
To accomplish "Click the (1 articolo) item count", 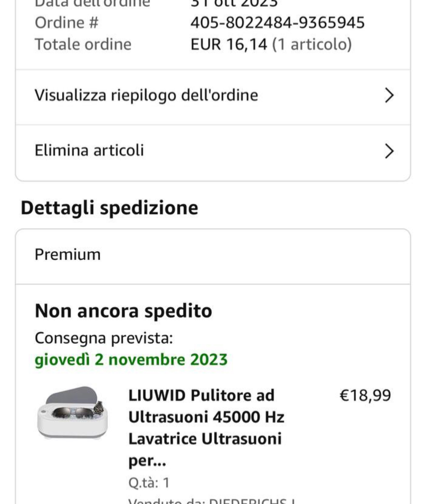I will (312, 44).
